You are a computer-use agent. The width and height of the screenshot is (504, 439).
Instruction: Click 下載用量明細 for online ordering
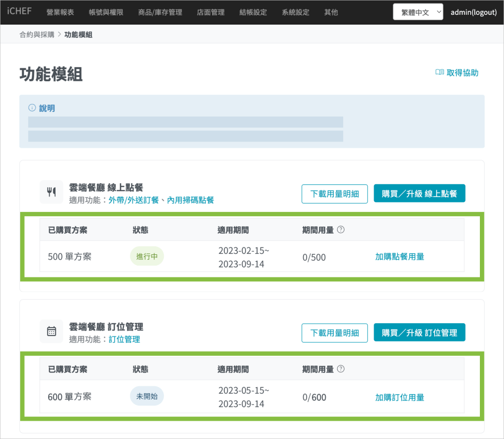(x=335, y=194)
